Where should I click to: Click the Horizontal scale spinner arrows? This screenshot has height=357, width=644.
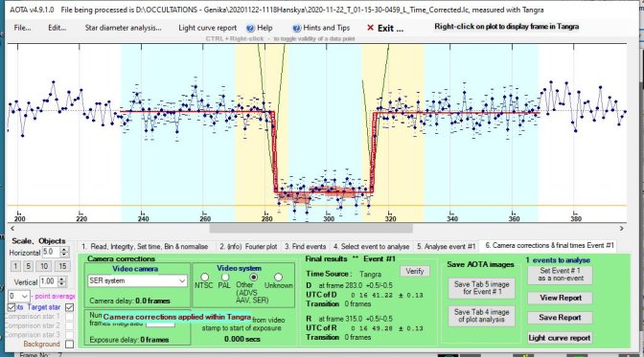tap(64, 252)
